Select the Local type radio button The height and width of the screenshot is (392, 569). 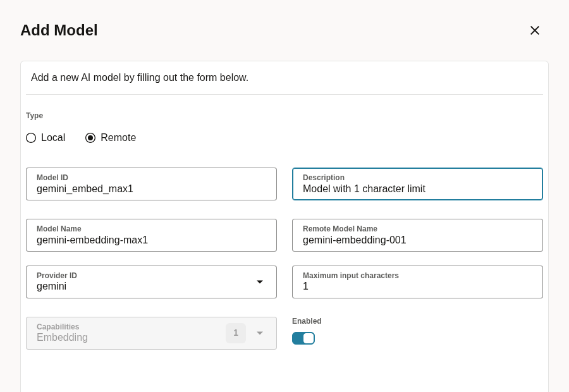click(31, 138)
